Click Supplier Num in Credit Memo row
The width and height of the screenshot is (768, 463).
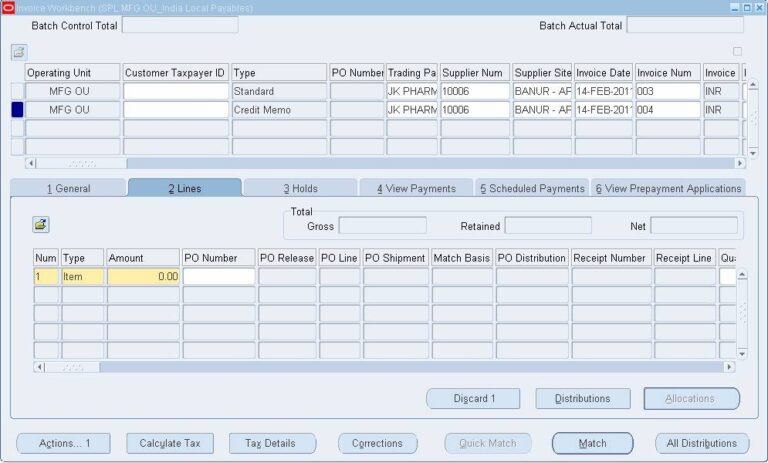click(475, 110)
